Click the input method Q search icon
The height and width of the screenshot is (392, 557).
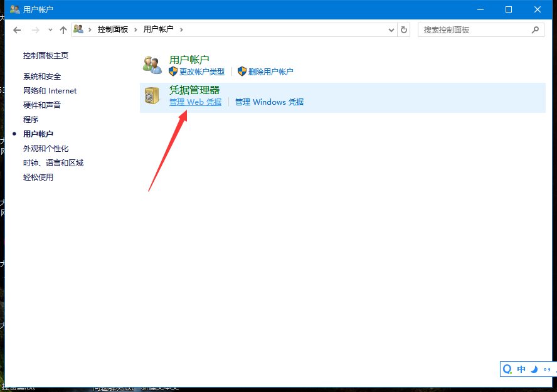[507, 369]
